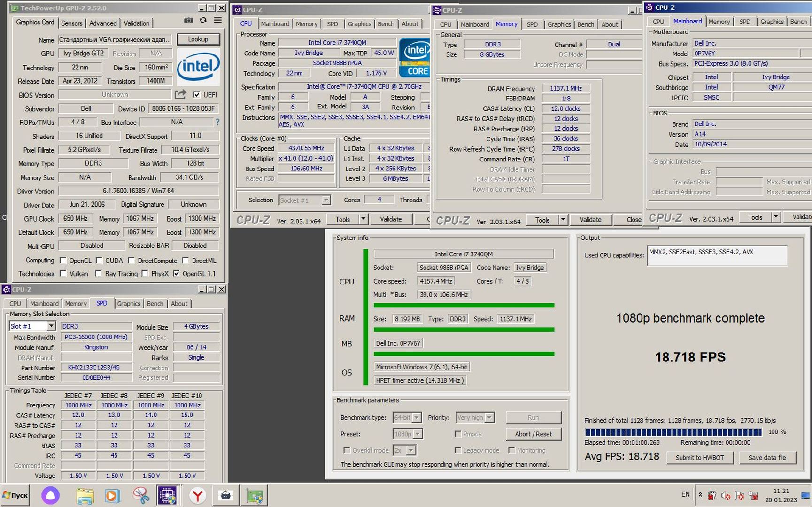Screen dimensions: 812x507
Task: Click the Save data file button
Action: [767, 457]
